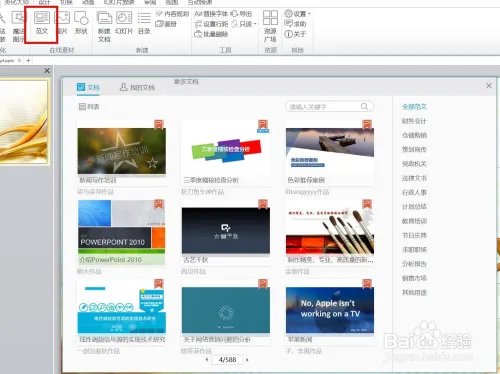500x374 pixels.
Task: Open 新闻写作培训 template thumbnail
Action: (122, 151)
